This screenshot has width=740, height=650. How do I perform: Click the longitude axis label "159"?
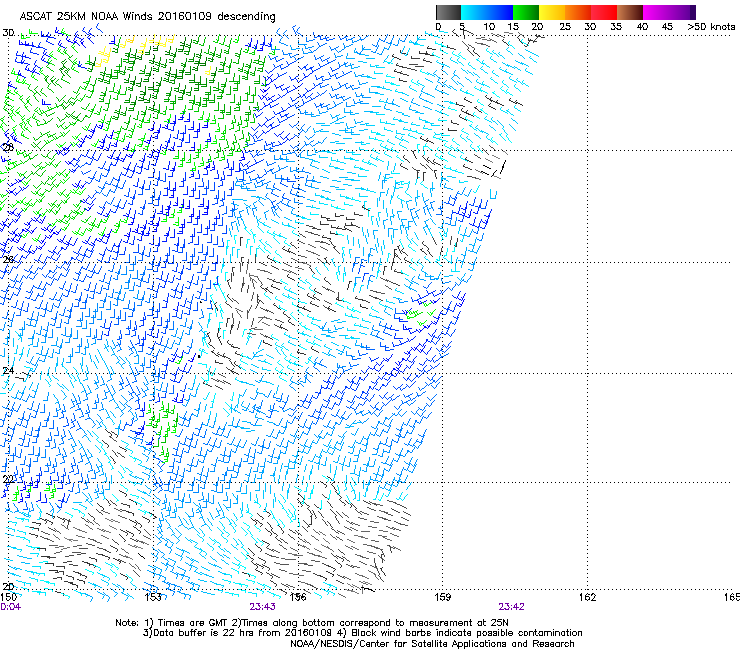pos(442,597)
